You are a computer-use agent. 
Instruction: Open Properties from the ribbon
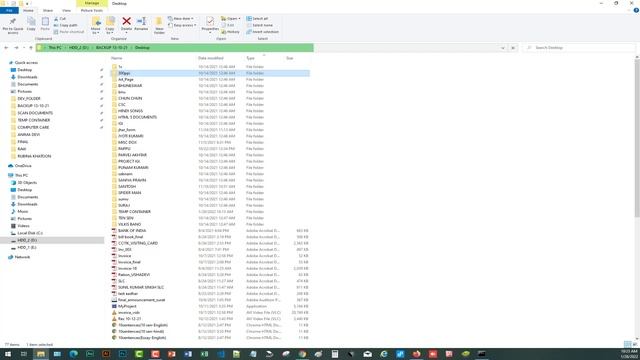pos(210,24)
